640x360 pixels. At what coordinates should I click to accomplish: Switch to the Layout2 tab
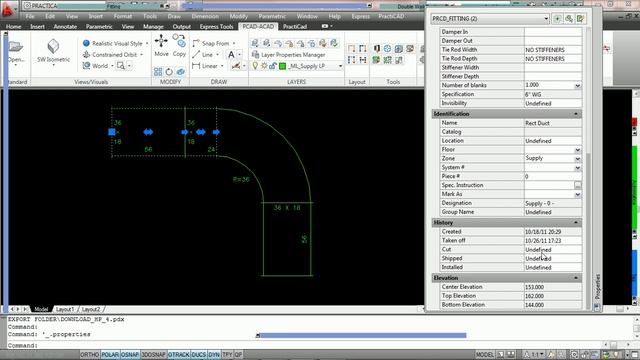pos(91,309)
